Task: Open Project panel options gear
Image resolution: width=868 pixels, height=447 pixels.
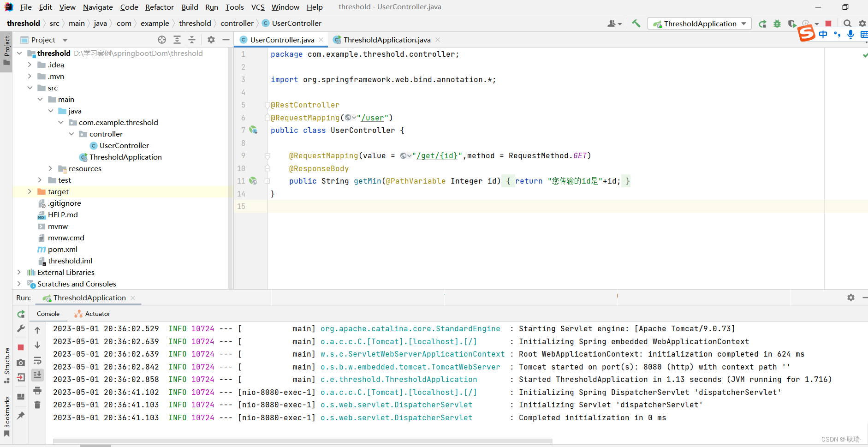Action: pyautogui.click(x=211, y=40)
